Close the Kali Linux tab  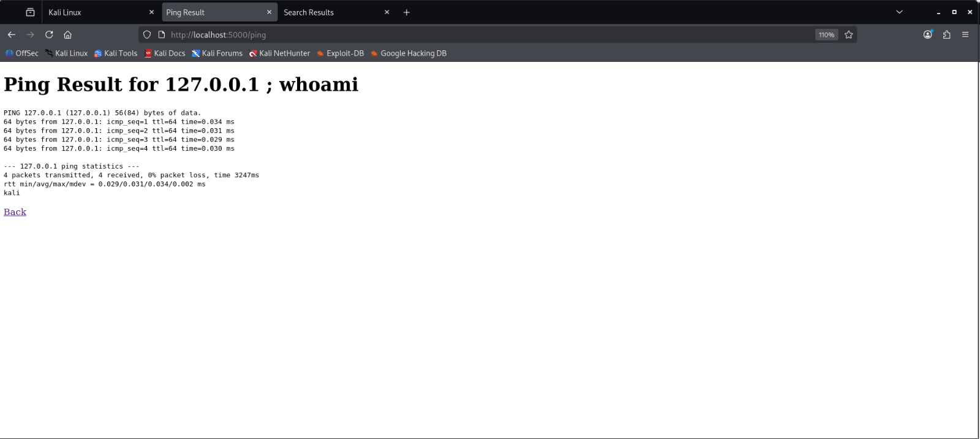pos(151,12)
